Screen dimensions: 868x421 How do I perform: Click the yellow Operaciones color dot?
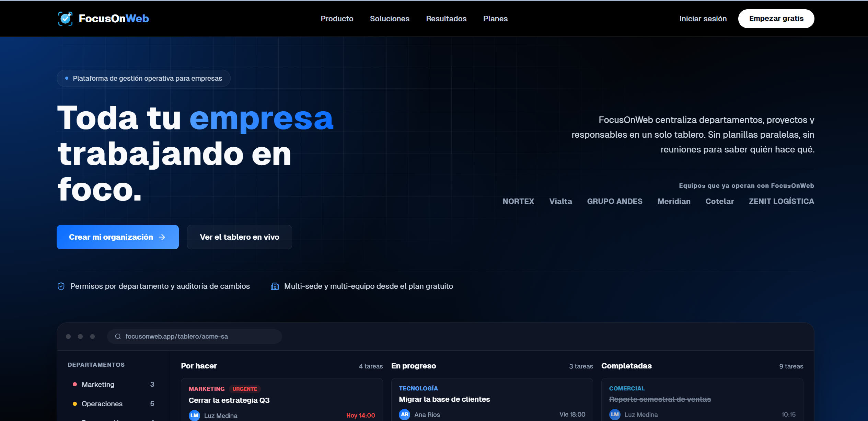pos(74,404)
